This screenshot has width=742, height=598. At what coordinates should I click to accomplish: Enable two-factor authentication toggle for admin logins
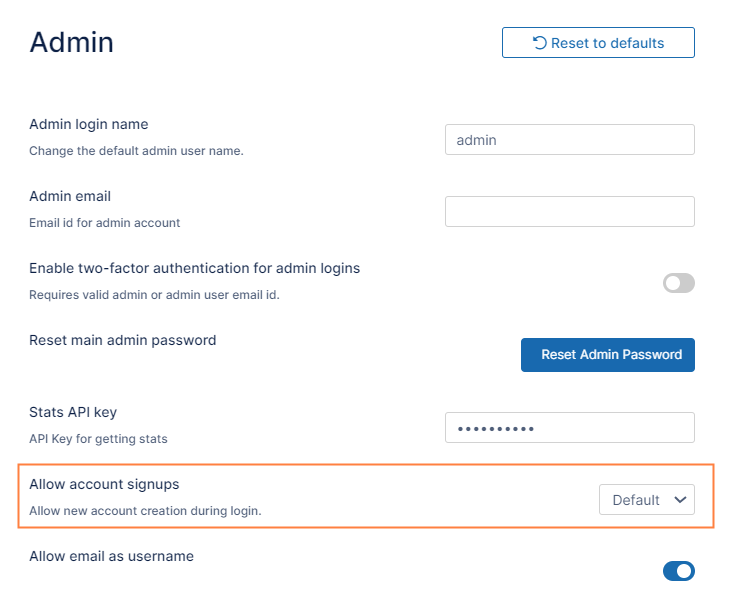click(x=678, y=284)
